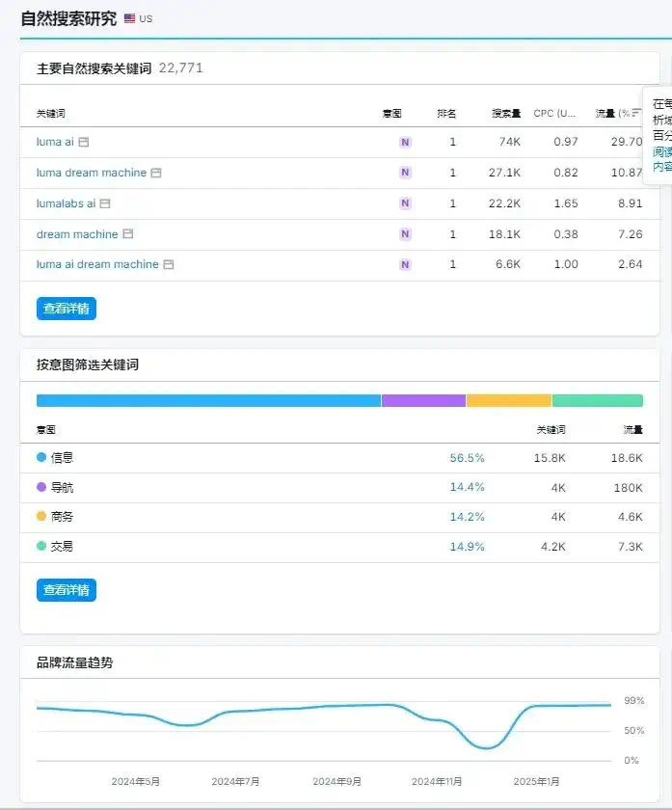Click the 1.65 CPC value
This screenshot has height=810, width=672.
coord(566,203)
